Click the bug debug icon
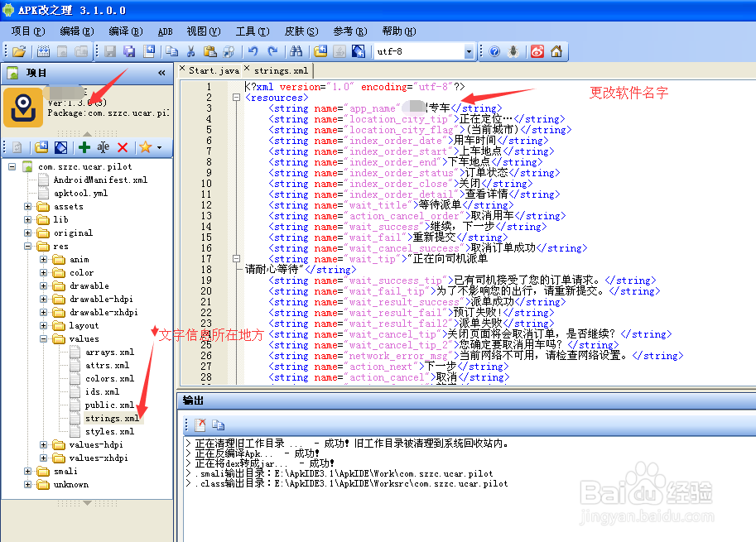The height and width of the screenshot is (542, 756). (513, 51)
